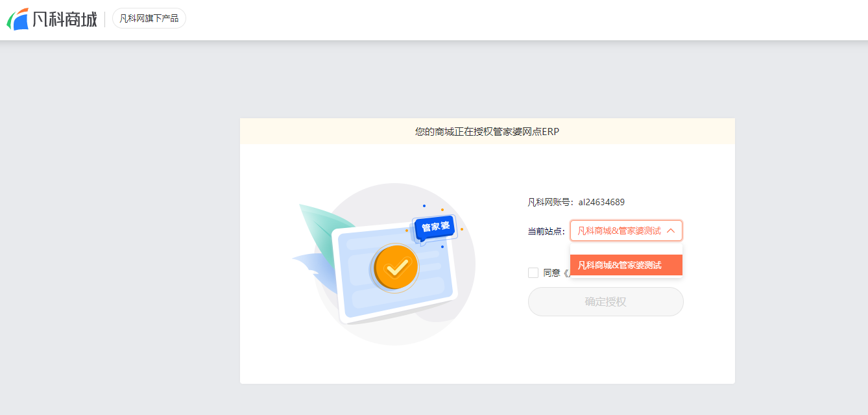Click the 确定授权 button

[x=605, y=301]
